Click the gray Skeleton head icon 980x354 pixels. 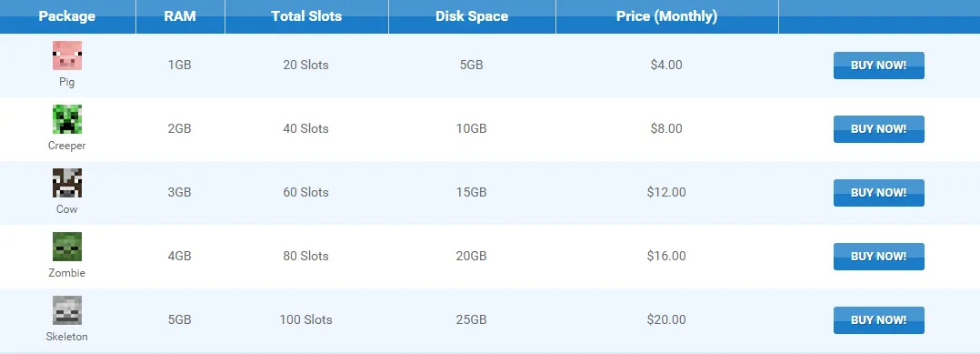(x=67, y=311)
